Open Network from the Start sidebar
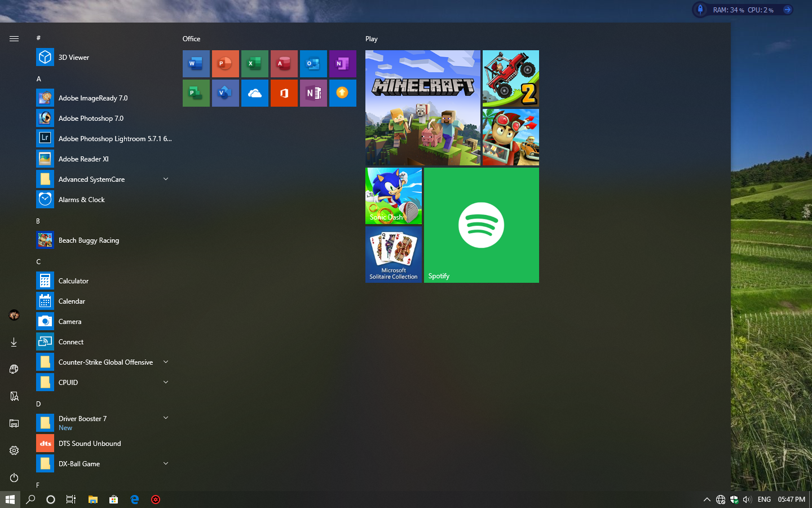Image resolution: width=812 pixels, height=508 pixels. [x=14, y=369]
